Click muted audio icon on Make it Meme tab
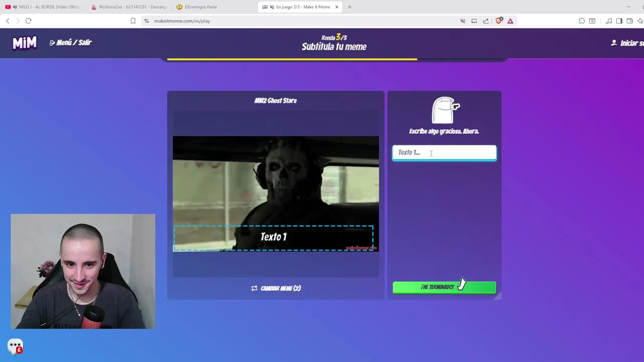The image size is (644, 362). click(x=272, y=7)
